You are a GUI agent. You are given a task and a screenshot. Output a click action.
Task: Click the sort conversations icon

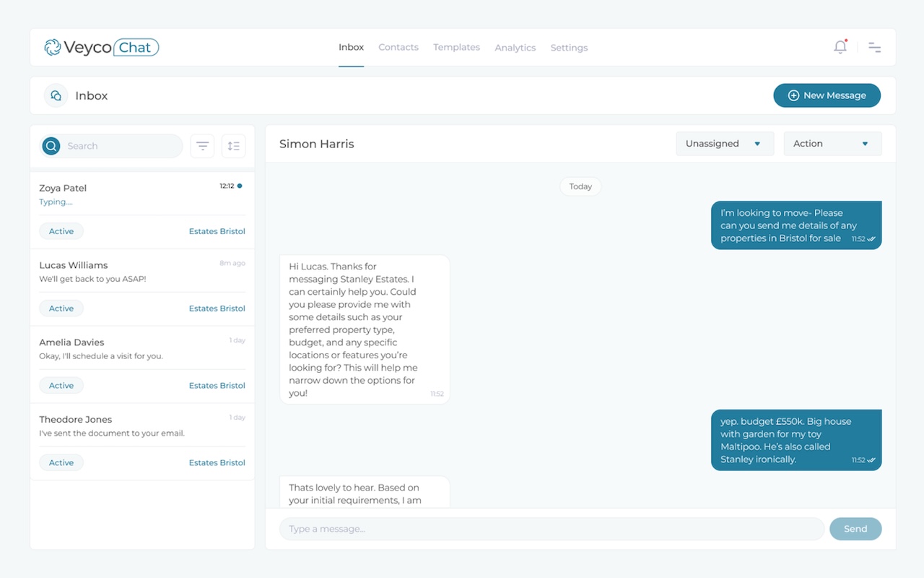233,146
